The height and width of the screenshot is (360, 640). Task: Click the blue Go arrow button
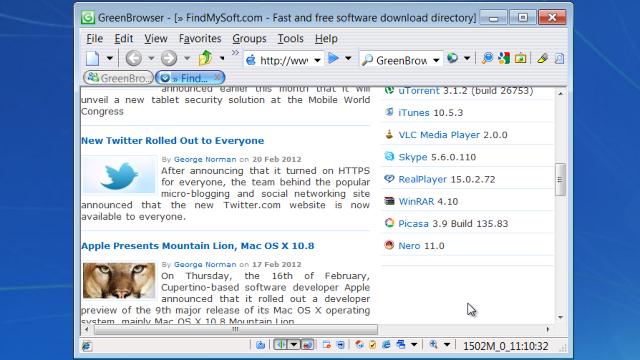pos(333,59)
